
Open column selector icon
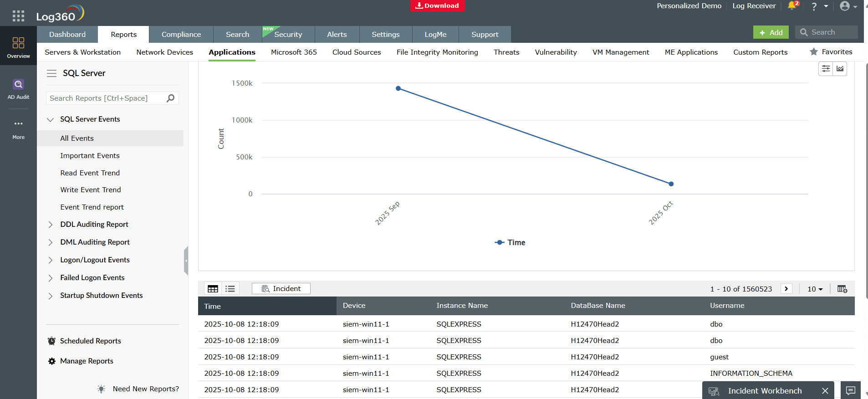click(x=842, y=289)
